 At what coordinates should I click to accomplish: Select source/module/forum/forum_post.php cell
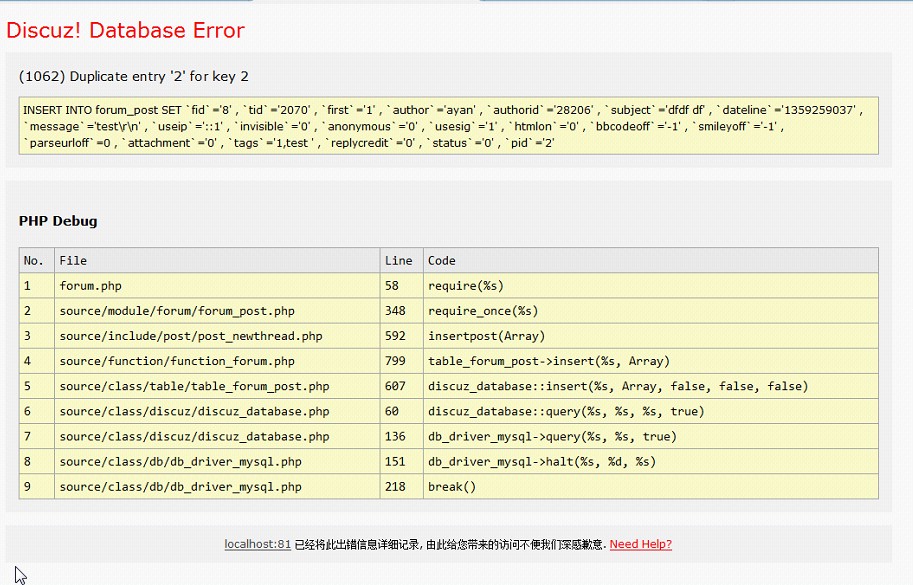click(x=217, y=311)
